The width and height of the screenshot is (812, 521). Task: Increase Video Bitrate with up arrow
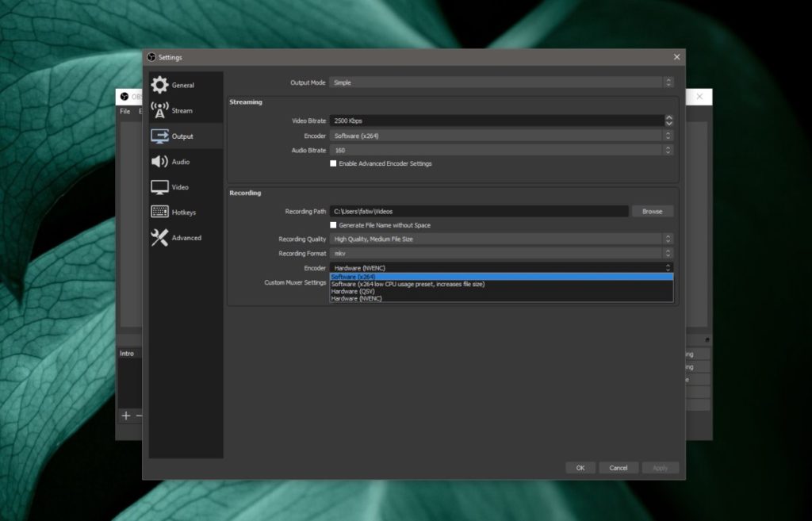668,118
